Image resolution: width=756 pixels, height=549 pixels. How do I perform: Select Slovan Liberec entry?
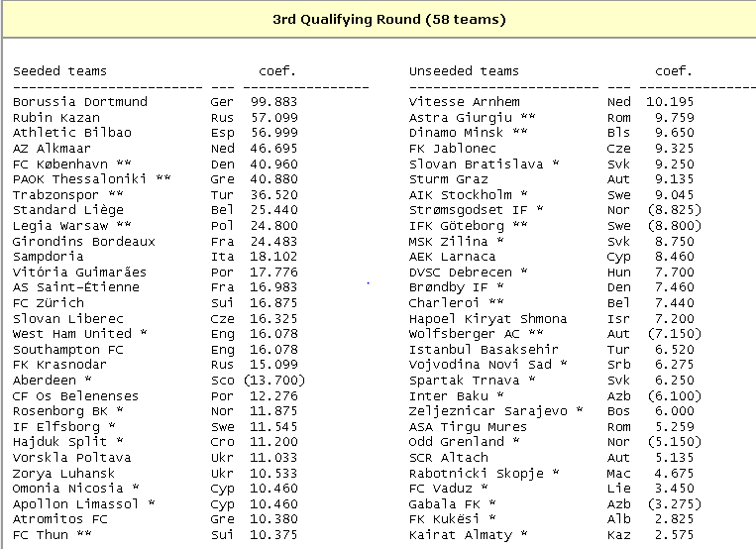[x=68, y=319]
